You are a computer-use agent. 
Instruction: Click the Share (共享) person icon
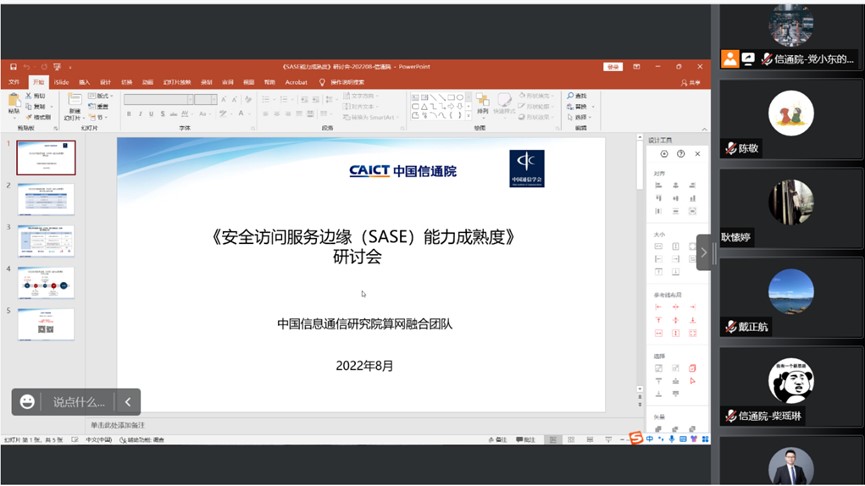coord(684,82)
